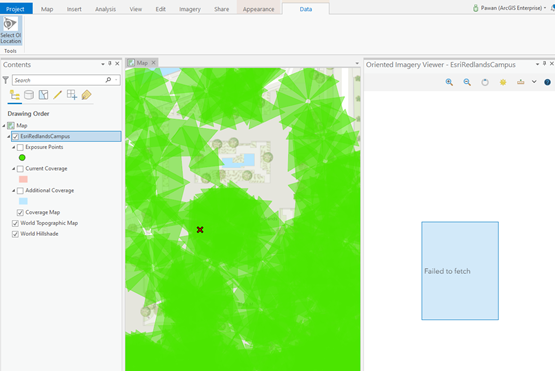Reset the Oriented Imagery Viewer image

pos(485,82)
